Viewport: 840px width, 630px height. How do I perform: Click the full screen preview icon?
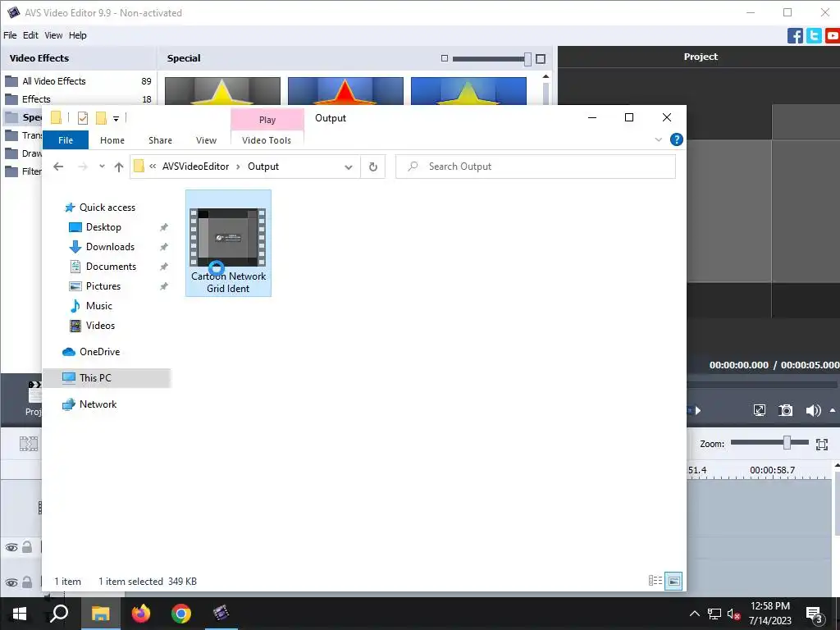coord(759,410)
